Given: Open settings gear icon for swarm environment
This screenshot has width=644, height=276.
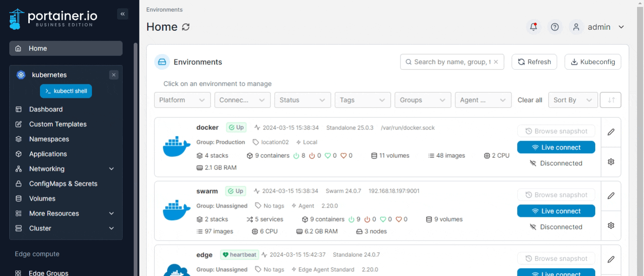Looking at the screenshot, I should click(x=611, y=225).
